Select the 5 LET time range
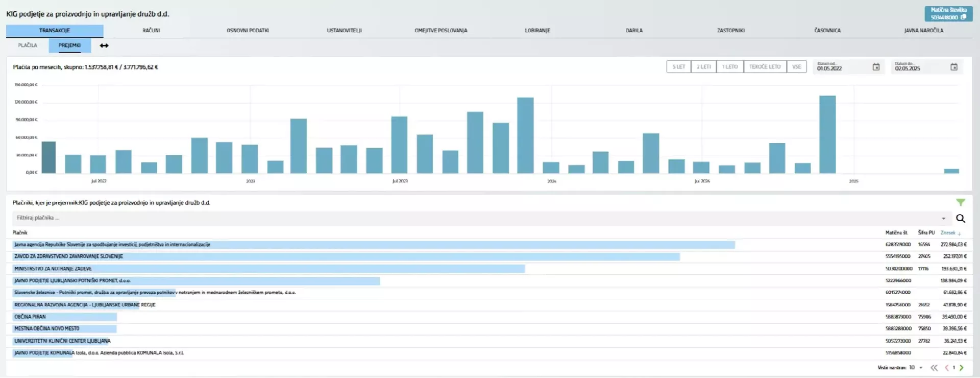 click(x=678, y=67)
